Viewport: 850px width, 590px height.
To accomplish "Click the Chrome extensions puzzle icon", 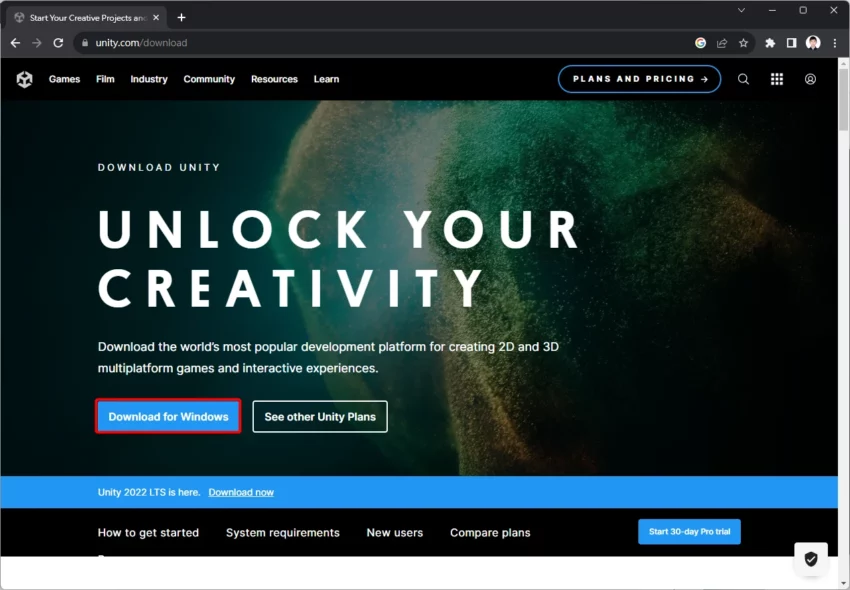I will click(770, 43).
